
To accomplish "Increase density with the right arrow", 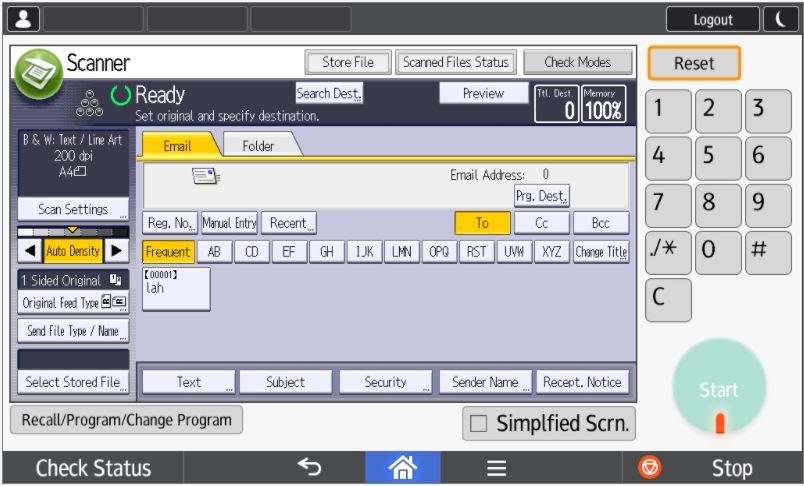I will (117, 251).
